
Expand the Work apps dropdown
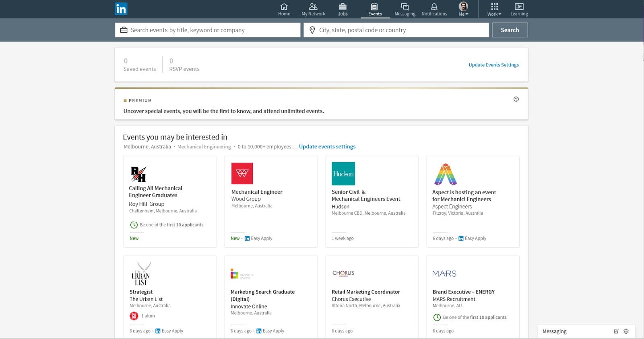494,9
